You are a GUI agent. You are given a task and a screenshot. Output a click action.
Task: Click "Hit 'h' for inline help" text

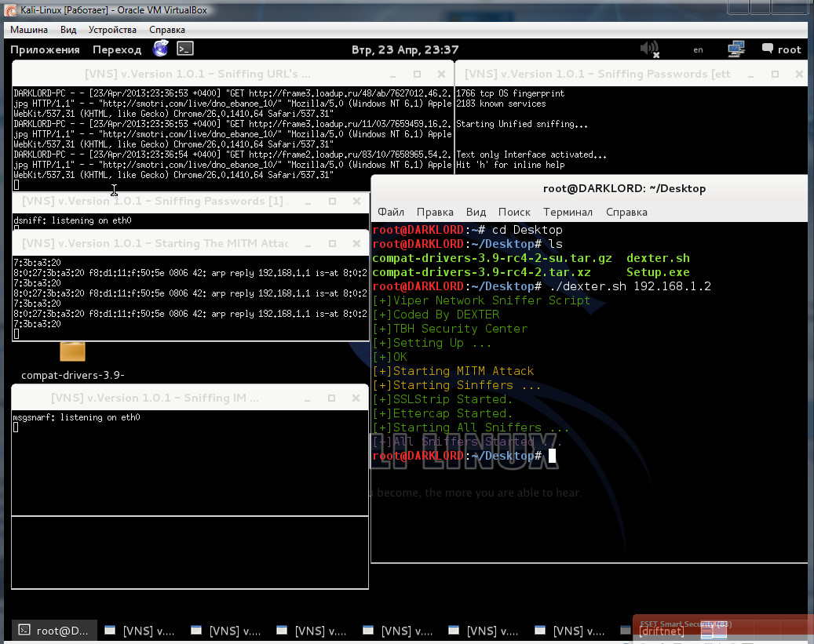tap(510, 165)
